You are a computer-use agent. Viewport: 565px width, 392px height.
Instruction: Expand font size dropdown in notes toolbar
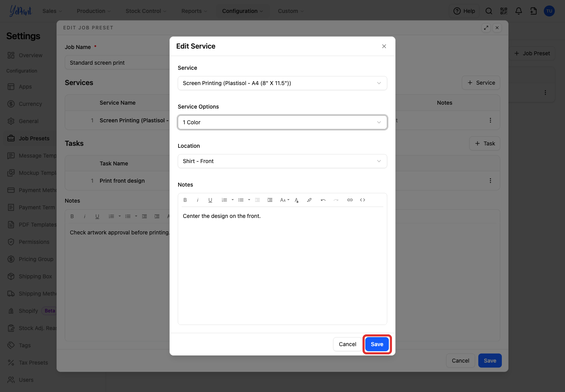pyautogui.click(x=285, y=200)
